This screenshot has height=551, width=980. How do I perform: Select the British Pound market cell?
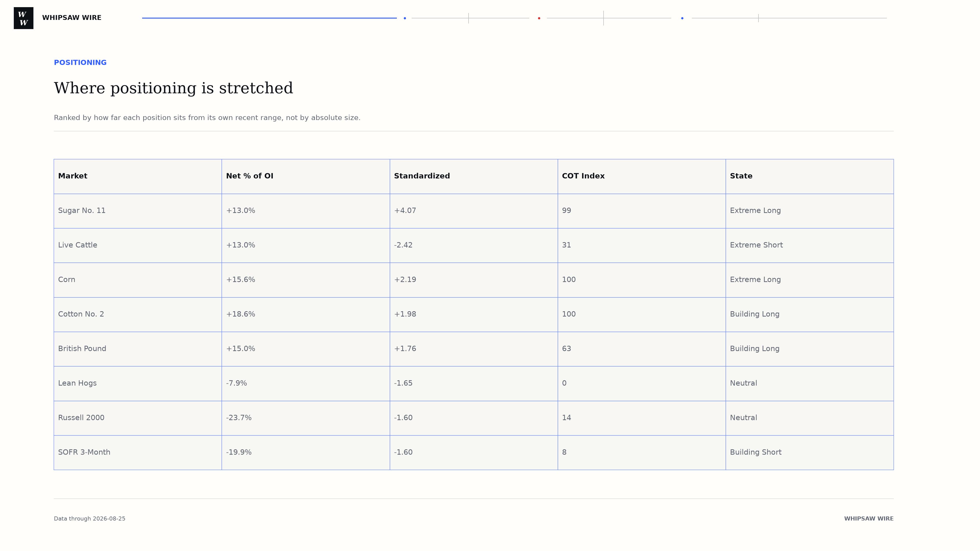pyautogui.click(x=138, y=349)
